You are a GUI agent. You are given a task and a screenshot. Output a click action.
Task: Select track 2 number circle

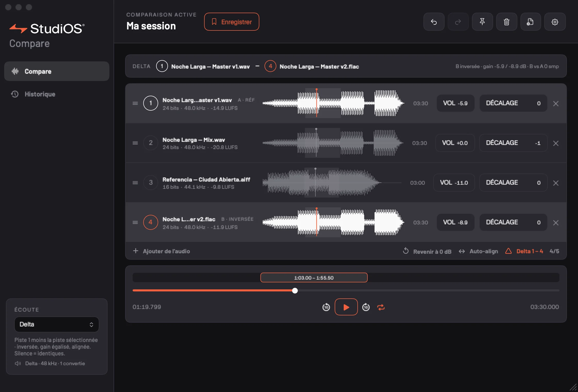[151, 143]
